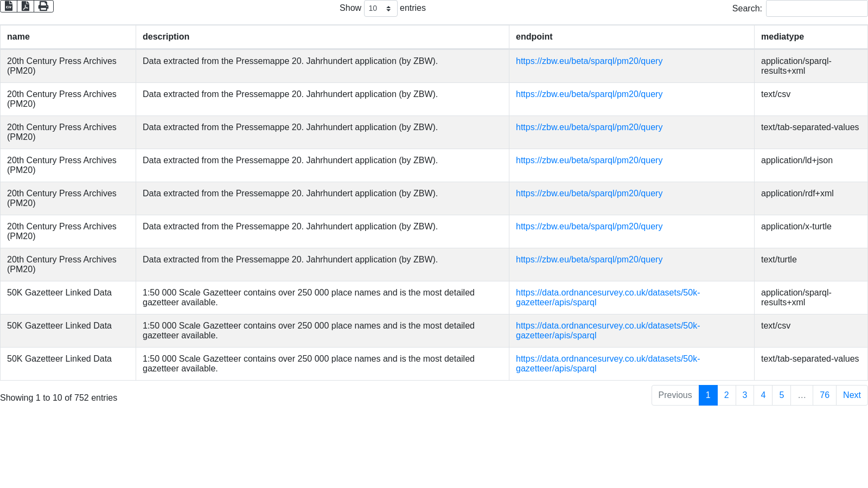868x488 pixels.
Task: Sort table by description column header
Action: (166, 37)
